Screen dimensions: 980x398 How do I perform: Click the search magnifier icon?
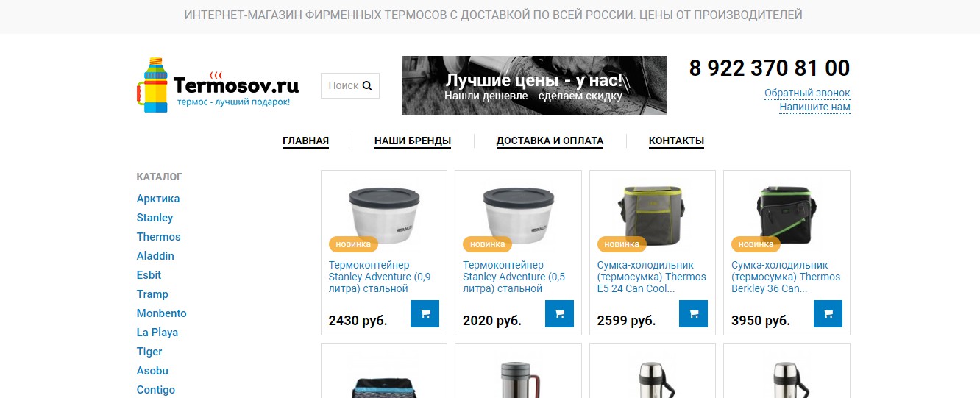pos(367,85)
